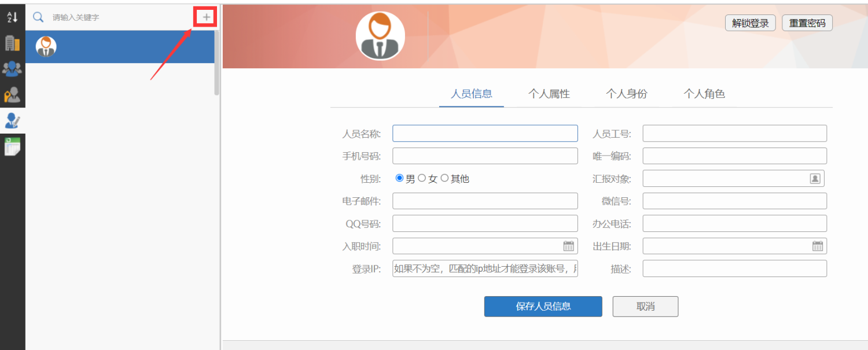
Task: Click the person picker icon in 汇报对象
Action: click(x=815, y=179)
